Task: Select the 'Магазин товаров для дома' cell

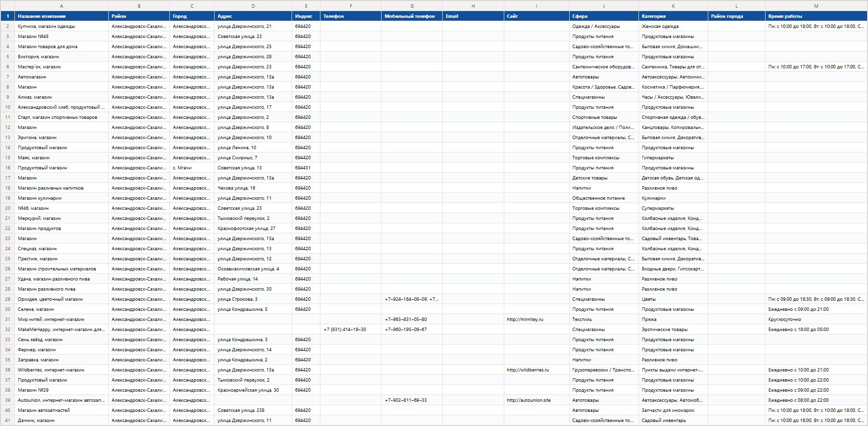Action: point(62,47)
